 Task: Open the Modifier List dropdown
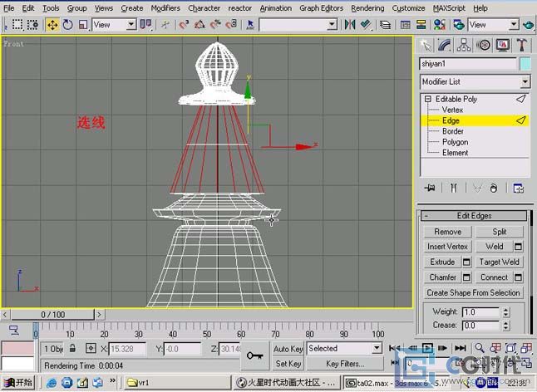[475, 81]
